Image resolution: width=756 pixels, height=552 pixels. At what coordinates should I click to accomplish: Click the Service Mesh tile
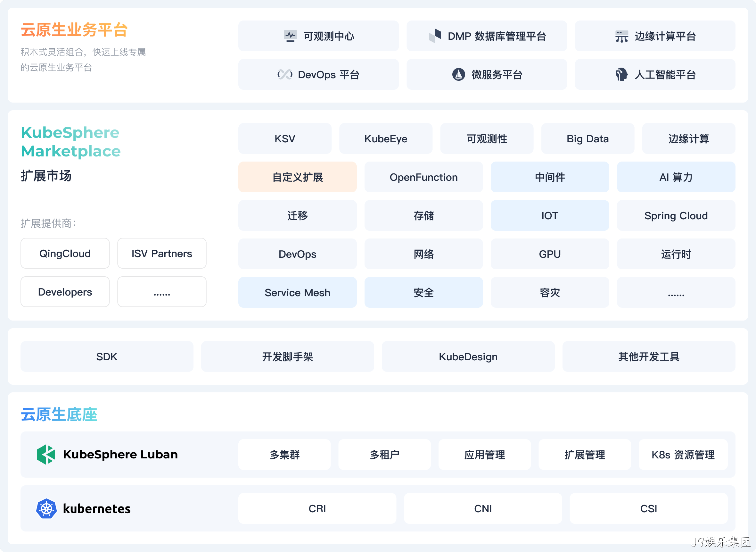pos(298,292)
